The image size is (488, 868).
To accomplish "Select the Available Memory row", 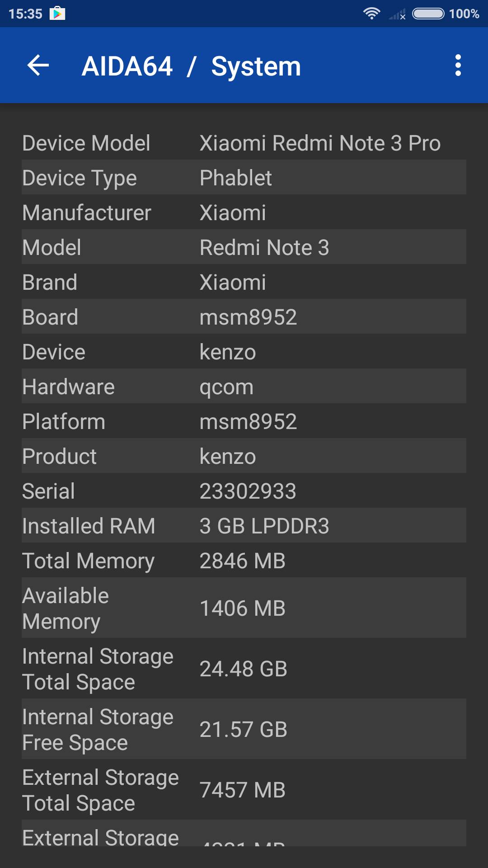I will click(x=244, y=608).
